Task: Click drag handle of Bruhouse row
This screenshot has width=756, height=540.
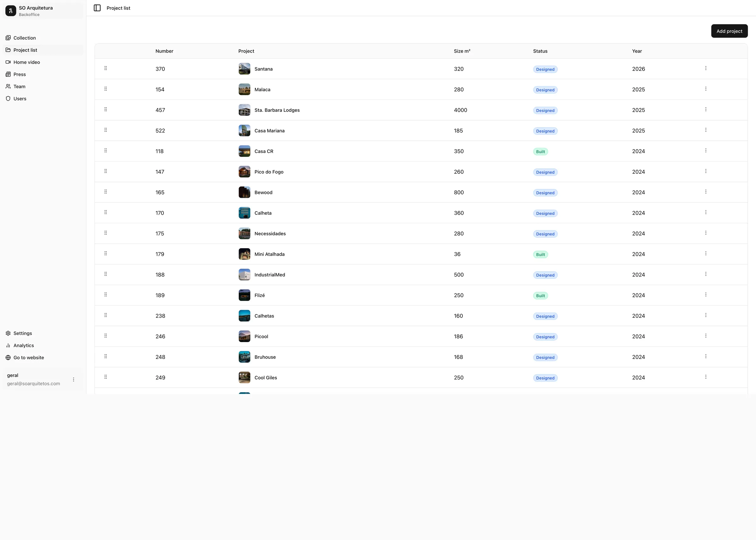Action: 106,356
